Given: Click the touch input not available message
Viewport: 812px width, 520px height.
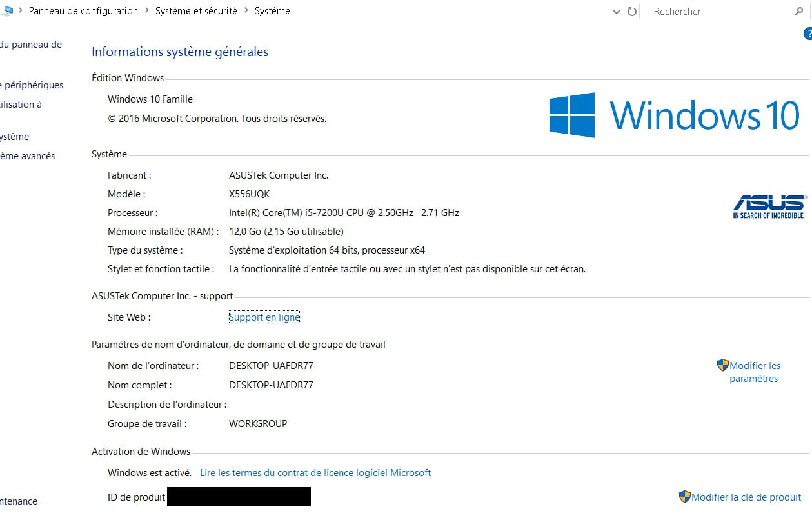Looking at the screenshot, I should pos(408,269).
